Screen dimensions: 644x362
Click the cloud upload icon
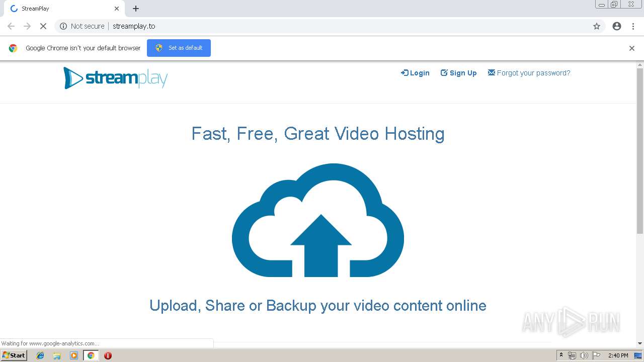318,220
